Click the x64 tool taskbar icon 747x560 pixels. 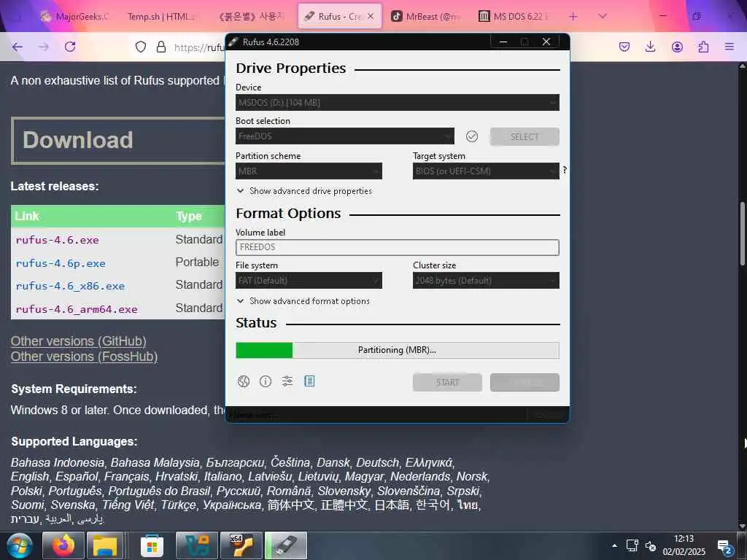tap(241, 545)
